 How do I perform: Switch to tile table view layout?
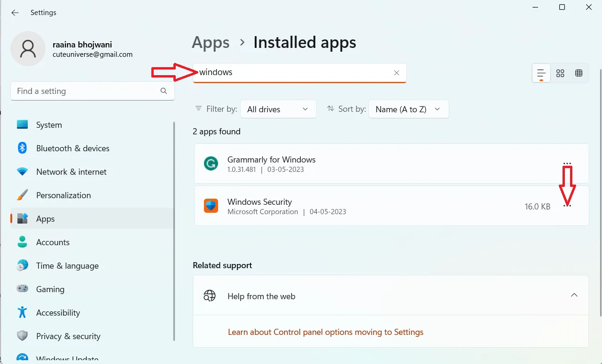(x=579, y=73)
